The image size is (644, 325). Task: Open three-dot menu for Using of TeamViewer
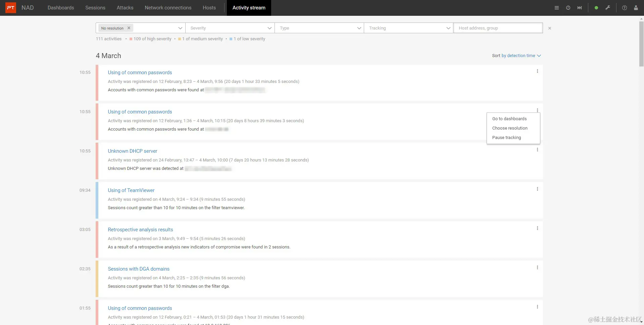point(537,189)
